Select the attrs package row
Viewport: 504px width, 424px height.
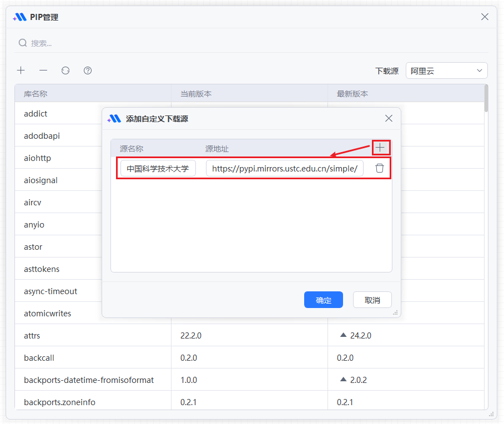point(249,335)
